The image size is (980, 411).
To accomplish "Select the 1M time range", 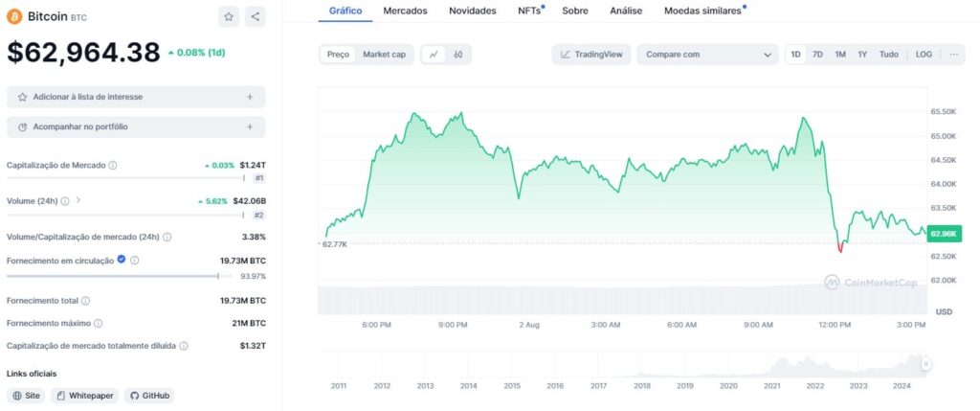I will click(x=840, y=55).
